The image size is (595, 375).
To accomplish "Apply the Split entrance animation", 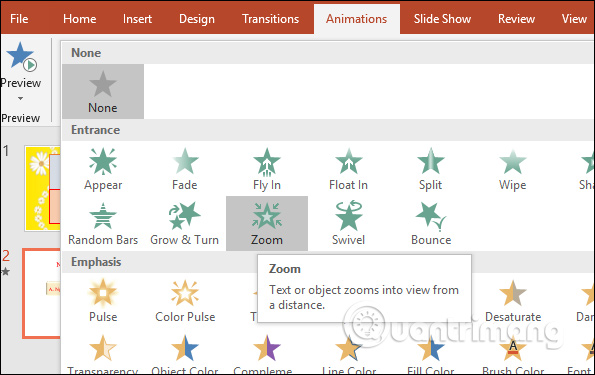I will click(430, 169).
